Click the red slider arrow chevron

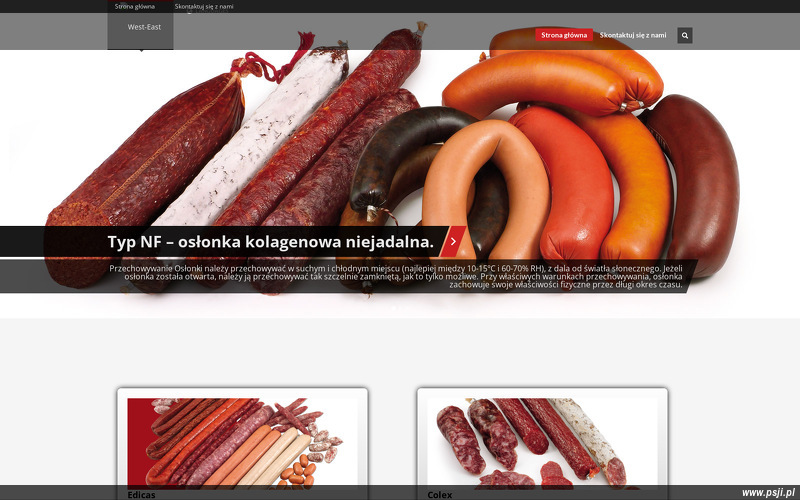(453, 241)
